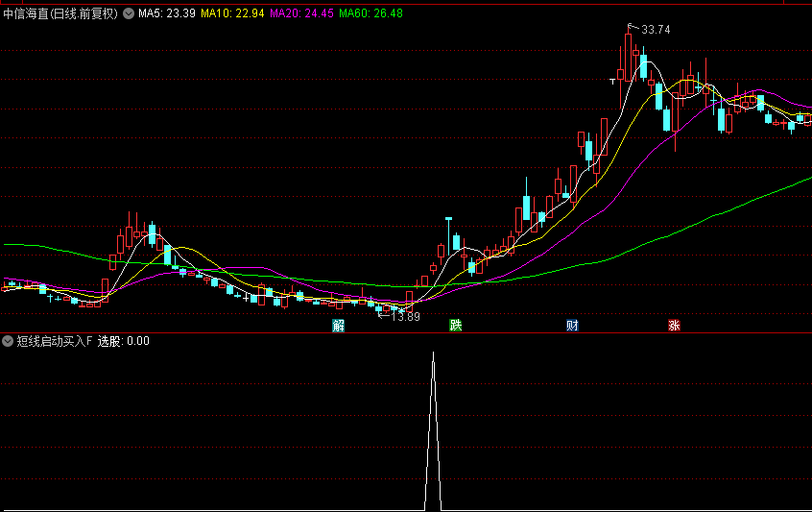Click the green MA60: 26.48 legend

(370, 13)
